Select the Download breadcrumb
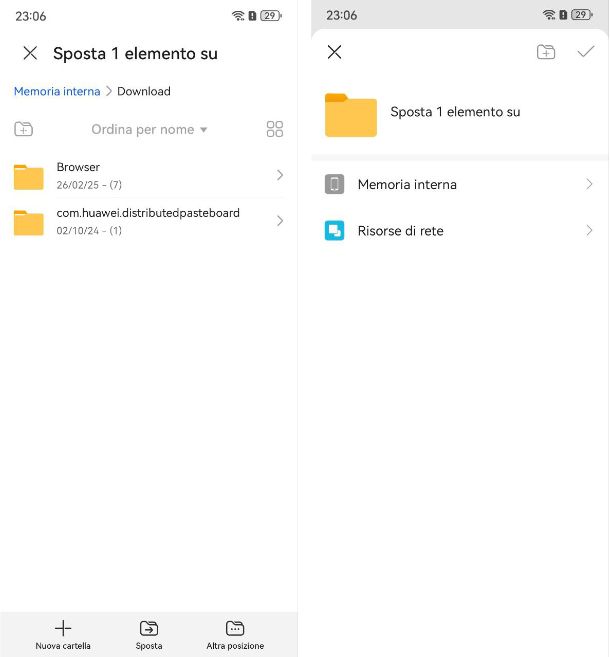610x657 pixels. tap(144, 91)
